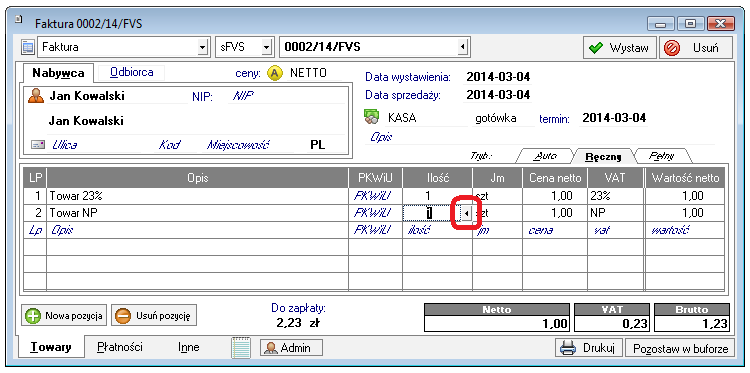Click the Ilość cell in Towar 23% row

437,196
